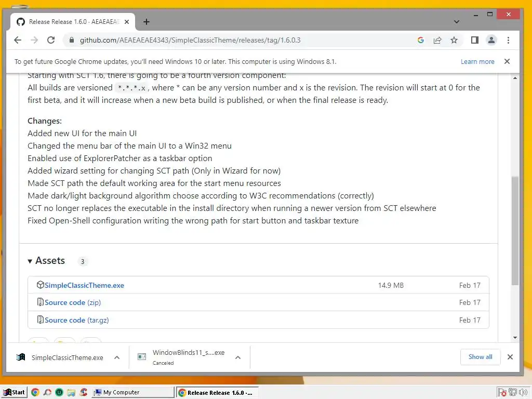This screenshot has width=532, height=399.
Task: Open network tray icon
Action: point(513,393)
